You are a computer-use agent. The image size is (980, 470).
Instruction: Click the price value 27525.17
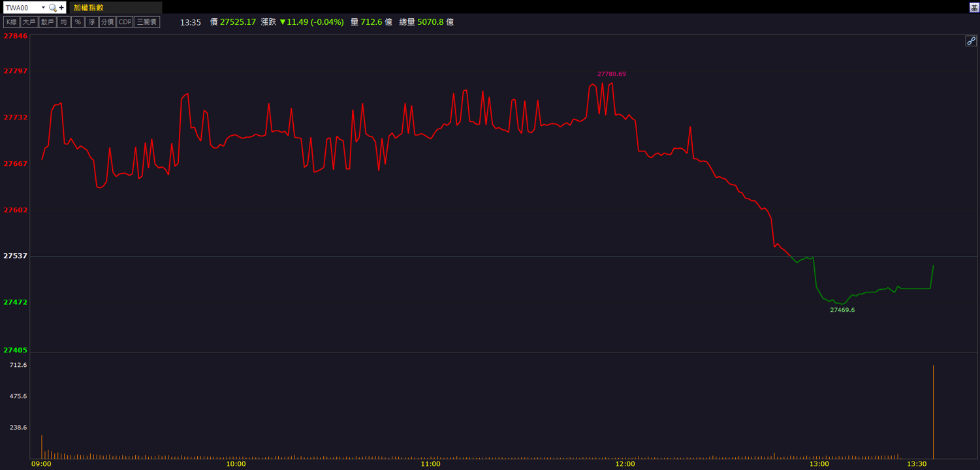[238, 22]
